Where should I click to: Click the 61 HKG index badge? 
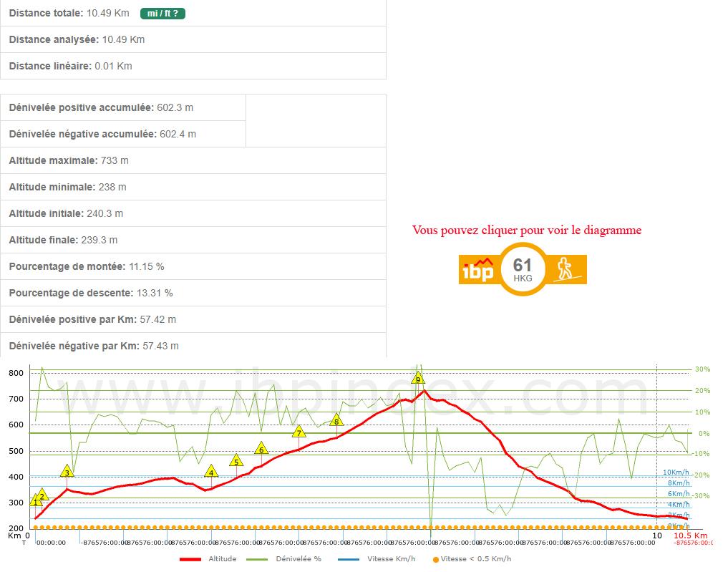coord(523,269)
